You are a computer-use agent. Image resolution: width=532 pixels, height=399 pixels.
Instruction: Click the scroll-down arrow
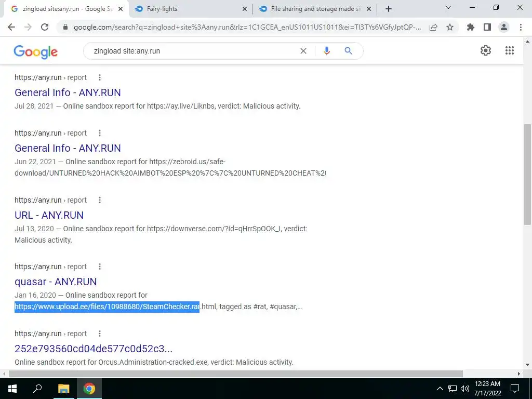(x=527, y=365)
